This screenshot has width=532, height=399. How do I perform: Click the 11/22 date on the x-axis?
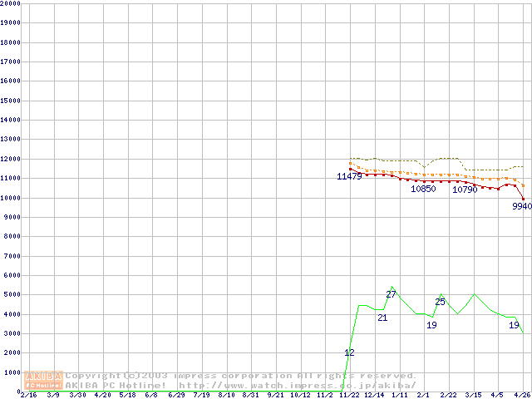[x=349, y=395]
